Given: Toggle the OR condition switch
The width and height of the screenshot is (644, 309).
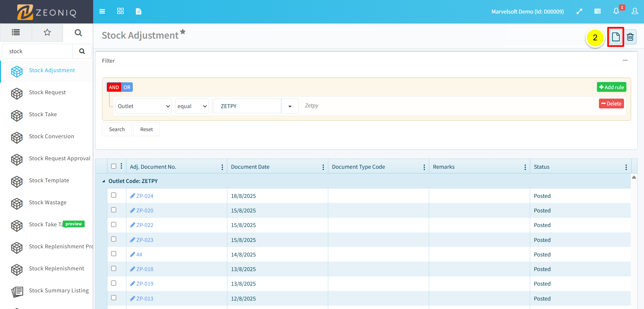Looking at the screenshot, I should 127,87.
